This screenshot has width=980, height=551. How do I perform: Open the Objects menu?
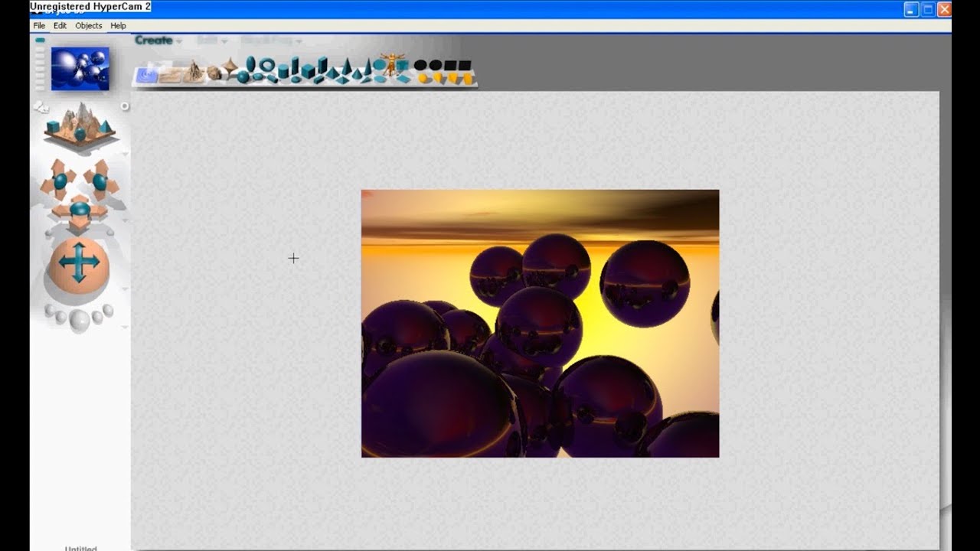point(88,25)
